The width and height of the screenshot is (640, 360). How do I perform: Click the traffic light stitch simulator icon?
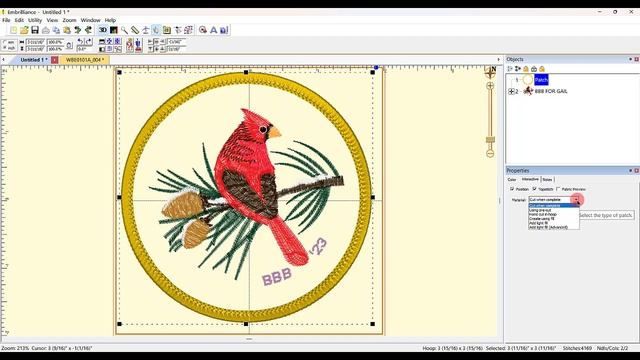click(129, 45)
